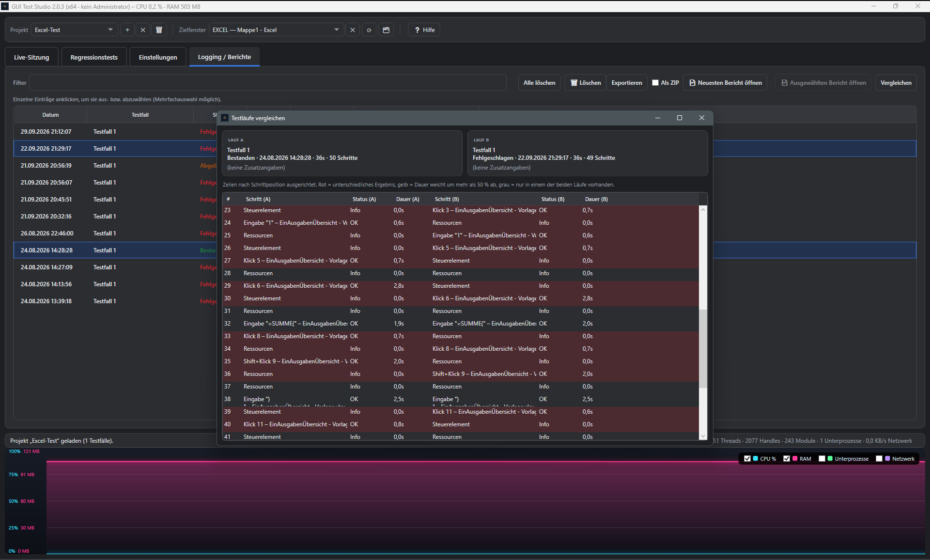
Task: Clear the Zielfenster target window selection
Action: tap(353, 30)
